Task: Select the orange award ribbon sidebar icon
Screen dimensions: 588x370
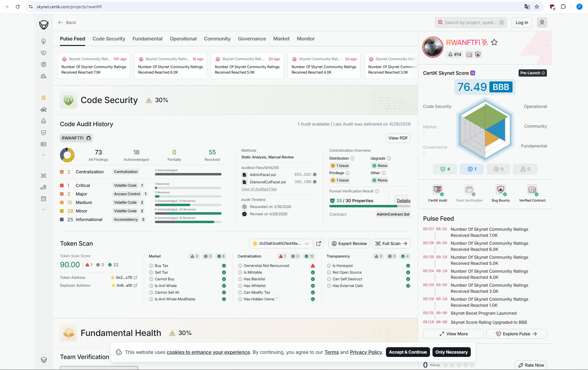Action: pyautogui.click(x=44, y=98)
